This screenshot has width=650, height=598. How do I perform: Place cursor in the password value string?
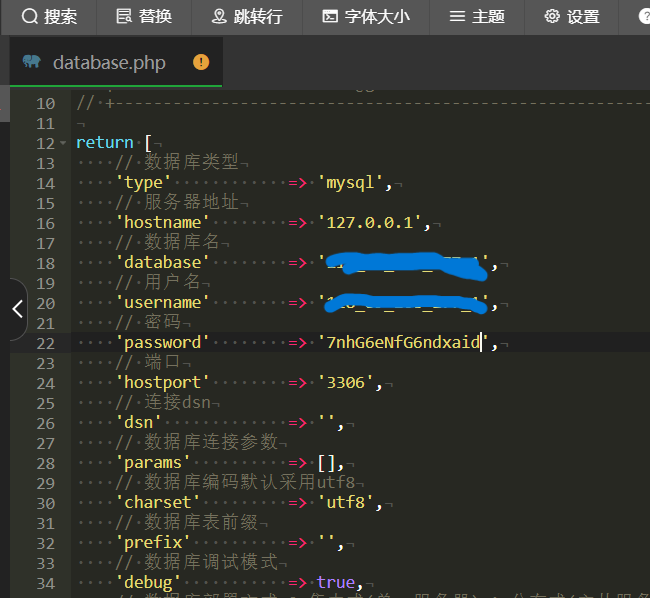tap(402, 343)
